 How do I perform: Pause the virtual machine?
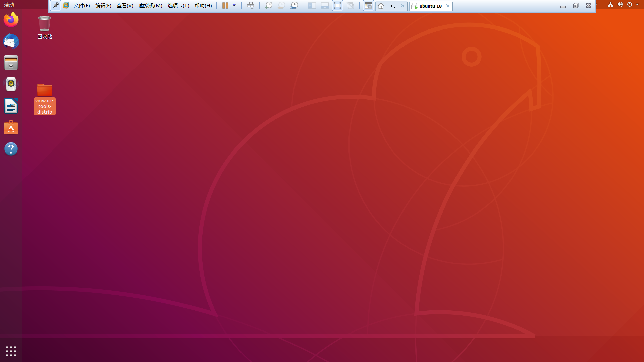225,6
